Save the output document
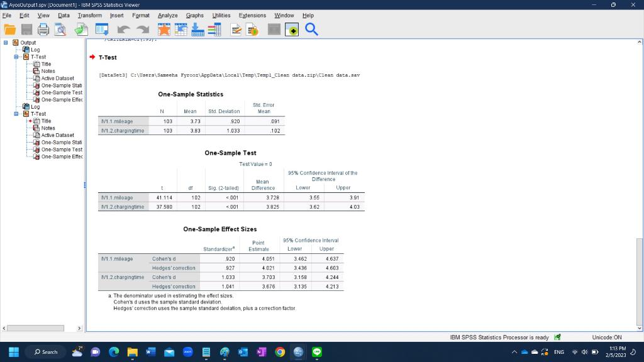 click(27, 29)
